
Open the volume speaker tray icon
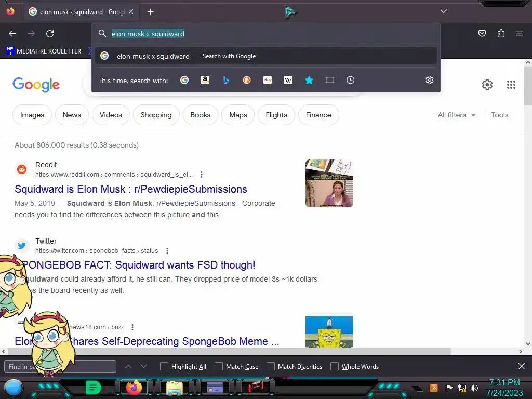pos(474,388)
